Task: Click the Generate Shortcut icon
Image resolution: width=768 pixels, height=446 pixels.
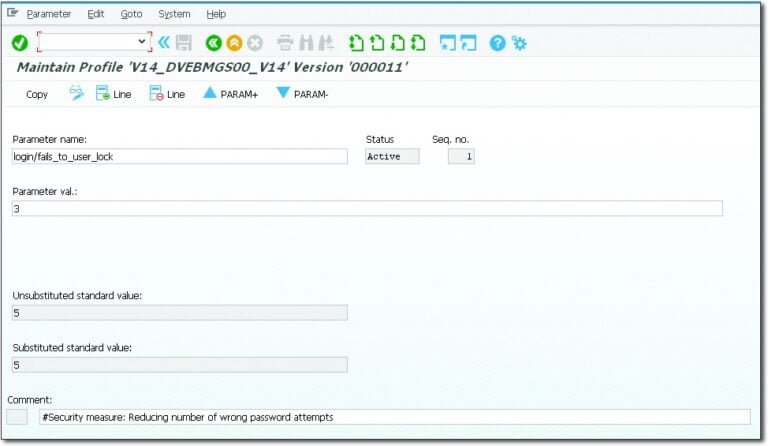Action: point(468,43)
